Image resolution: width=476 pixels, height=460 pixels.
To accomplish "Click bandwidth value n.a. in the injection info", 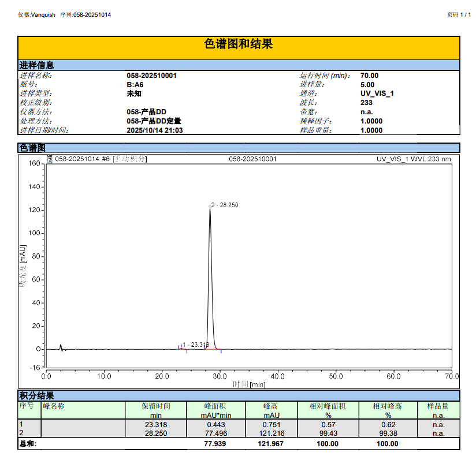I will click(366, 112).
